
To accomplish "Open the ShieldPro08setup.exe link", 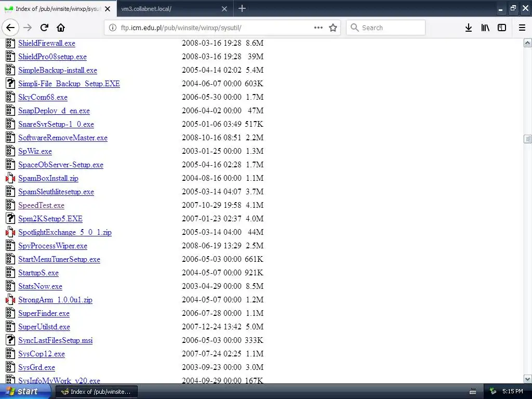I will point(52,57).
